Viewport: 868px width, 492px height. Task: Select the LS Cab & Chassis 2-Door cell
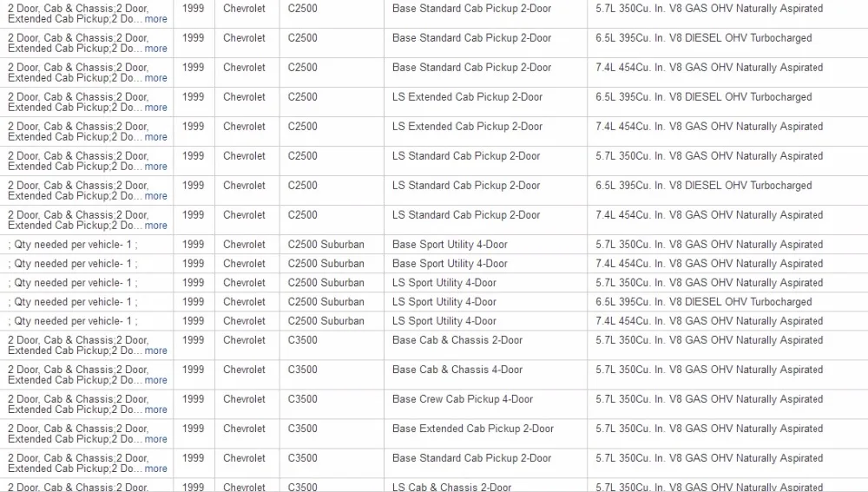tap(451, 487)
